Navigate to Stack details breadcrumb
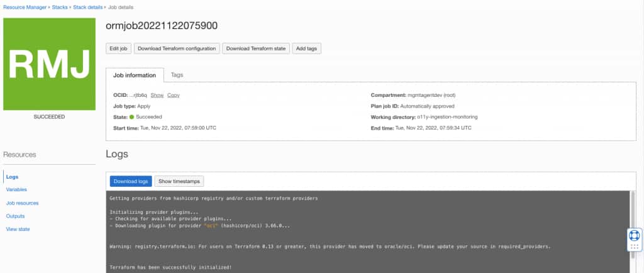 (x=88, y=8)
